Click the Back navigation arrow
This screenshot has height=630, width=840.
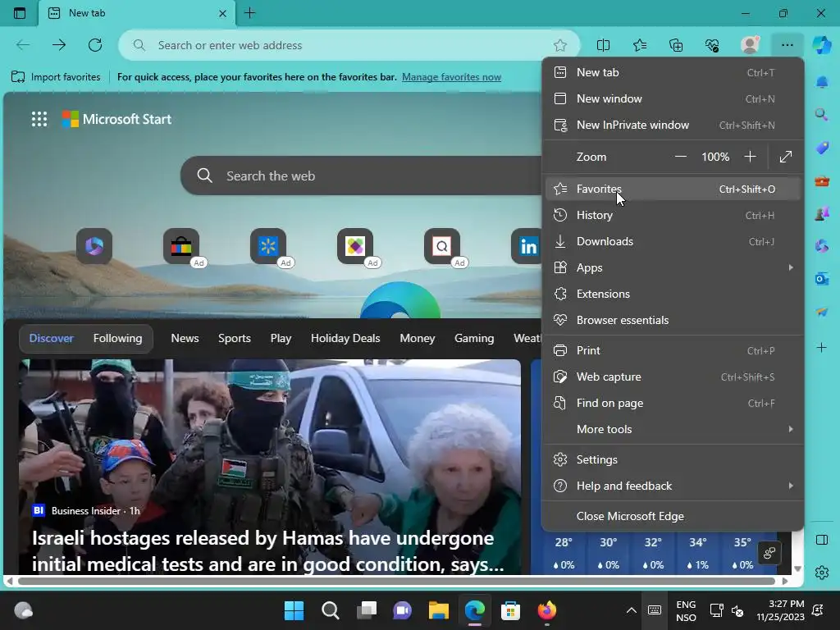point(23,45)
